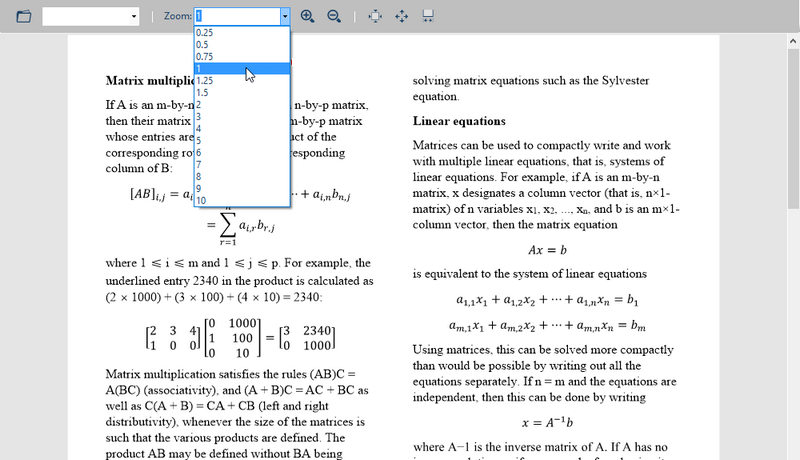Choose zoom level 7 from list
The width and height of the screenshot is (800, 460).
[242, 164]
